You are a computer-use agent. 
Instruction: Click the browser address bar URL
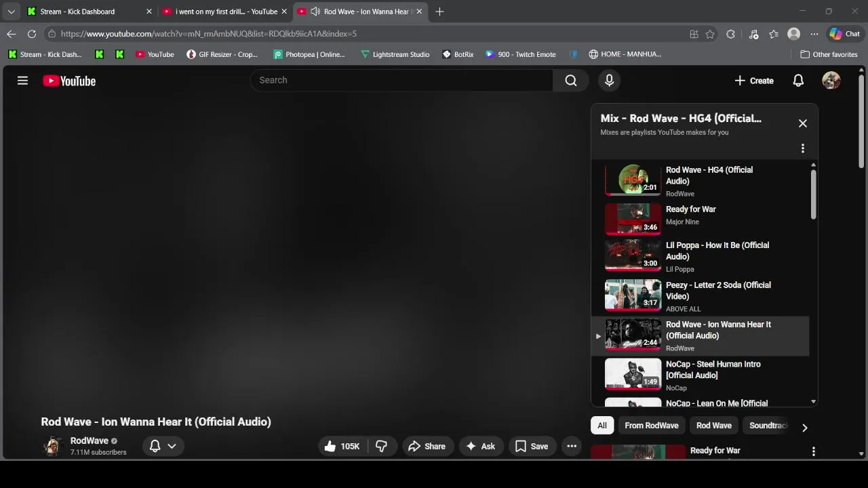point(208,34)
